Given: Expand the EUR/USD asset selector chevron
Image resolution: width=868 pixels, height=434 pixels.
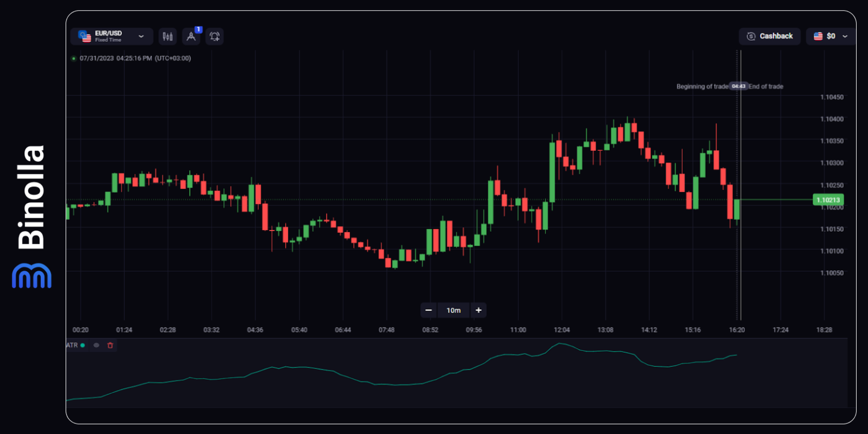Looking at the screenshot, I should pos(141,37).
